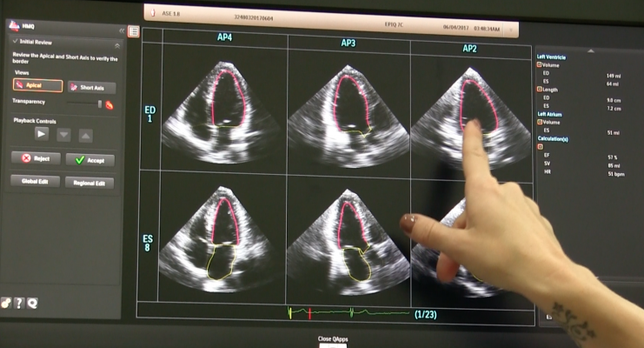
Task: Click the patient icon in the top banner
Action: click(x=153, y=13)
